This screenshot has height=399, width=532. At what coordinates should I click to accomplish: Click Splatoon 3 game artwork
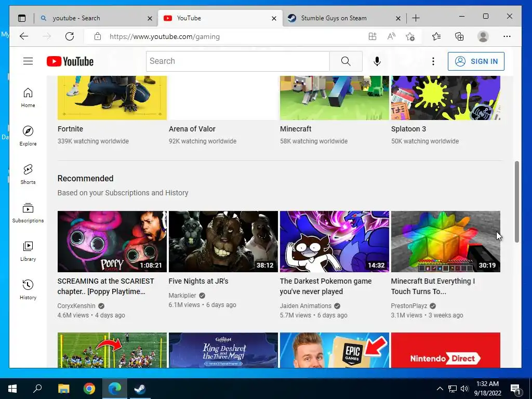(445, 98)
